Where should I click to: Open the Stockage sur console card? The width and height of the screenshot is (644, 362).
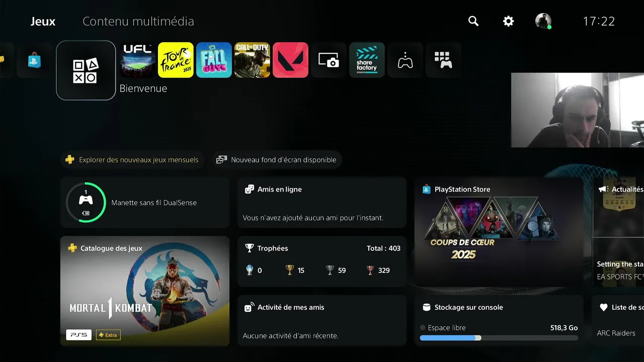pos(499,320)
